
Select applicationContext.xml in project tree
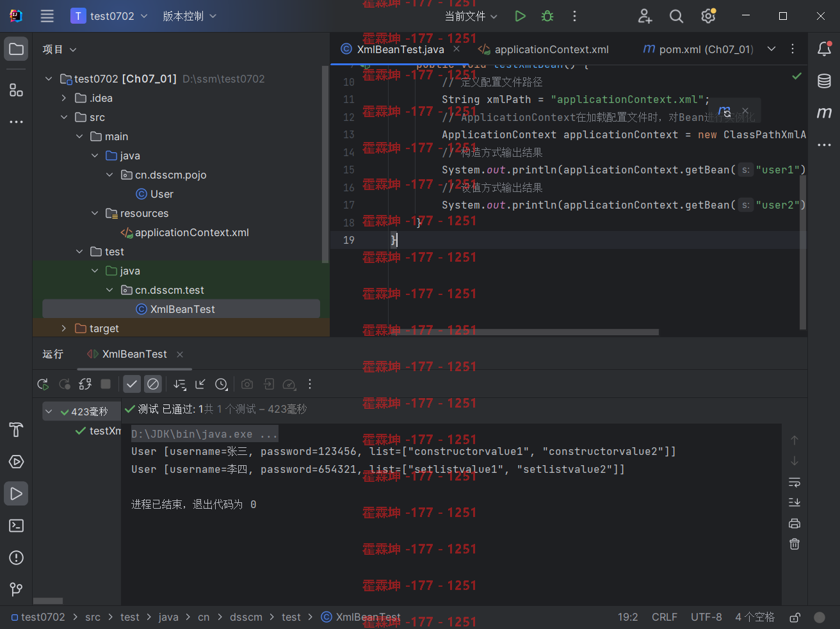[185, 232]
